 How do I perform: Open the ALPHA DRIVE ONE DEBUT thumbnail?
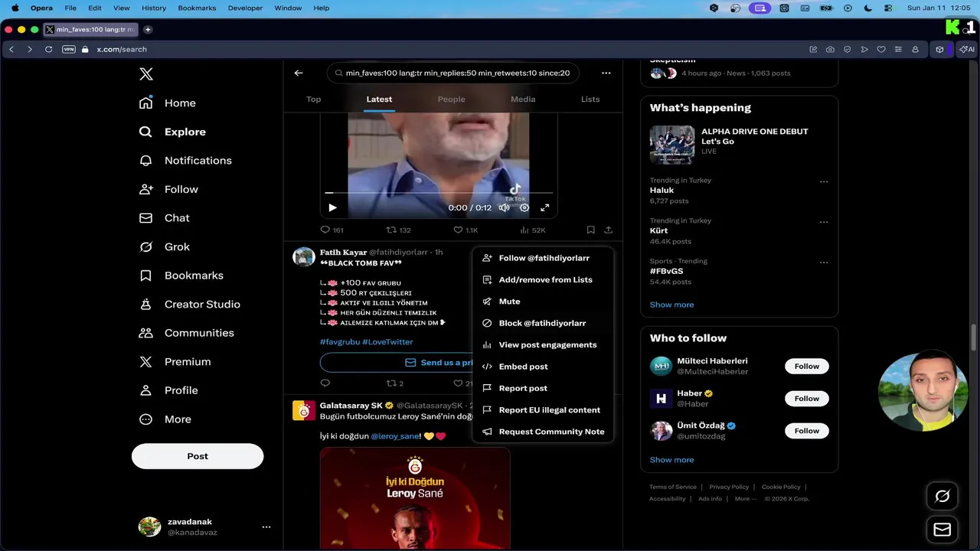click(672, 145)
